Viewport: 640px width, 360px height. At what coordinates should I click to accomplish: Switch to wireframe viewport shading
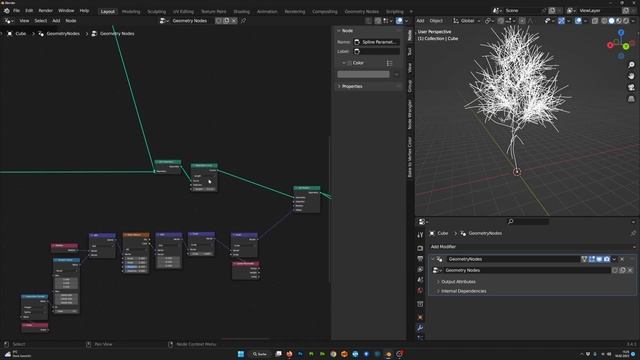point(604,20)
